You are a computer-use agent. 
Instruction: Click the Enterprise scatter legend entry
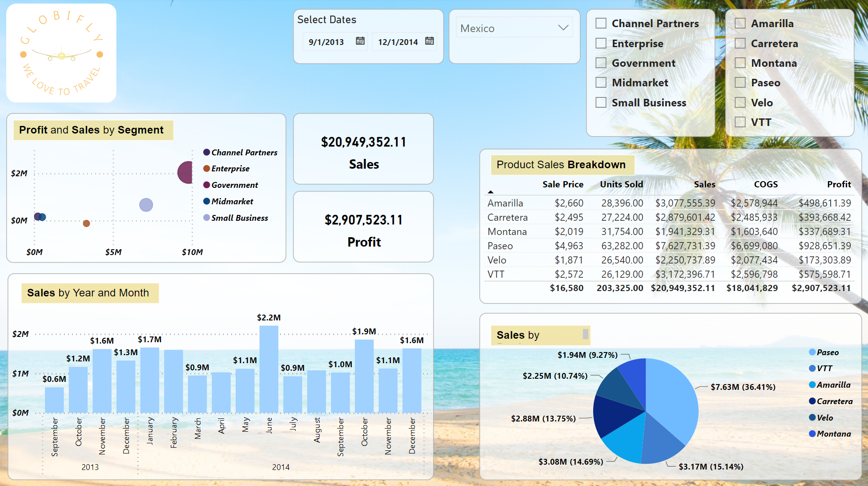point(226,168)
